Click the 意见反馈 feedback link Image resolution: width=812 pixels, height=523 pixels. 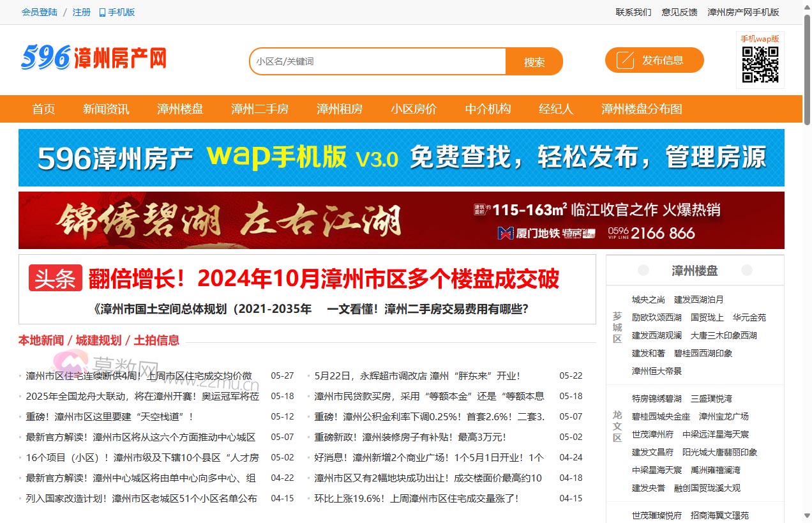[x=679, y=11]
